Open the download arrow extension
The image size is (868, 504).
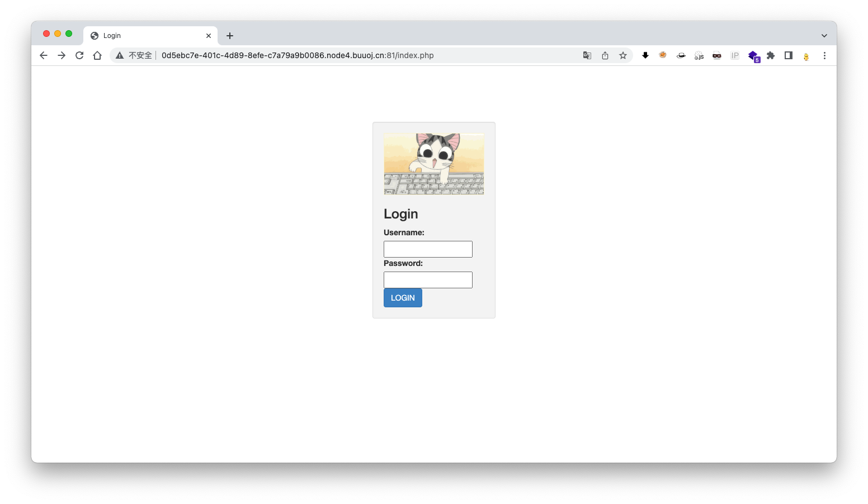click(x=645, y=55)
